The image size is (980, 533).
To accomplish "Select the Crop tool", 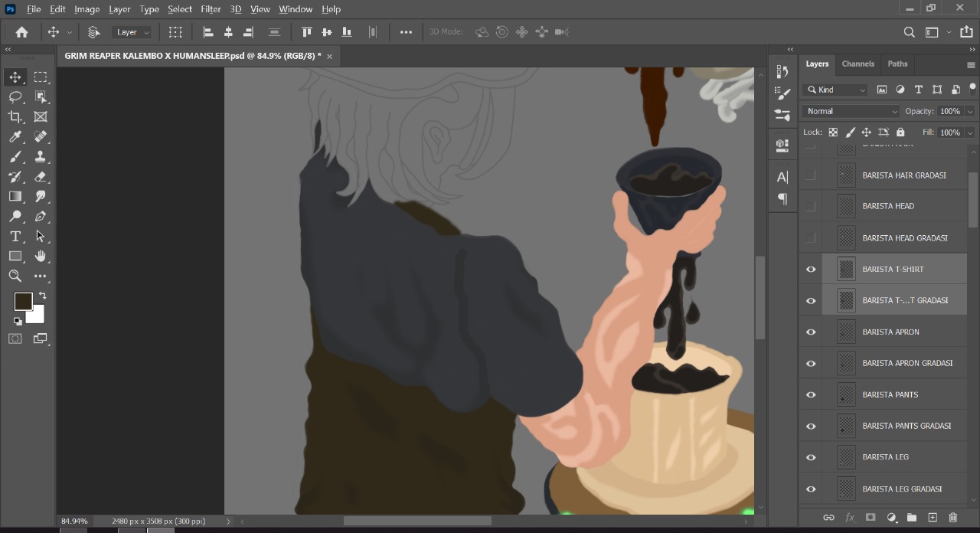I will [x=15, y=116].
